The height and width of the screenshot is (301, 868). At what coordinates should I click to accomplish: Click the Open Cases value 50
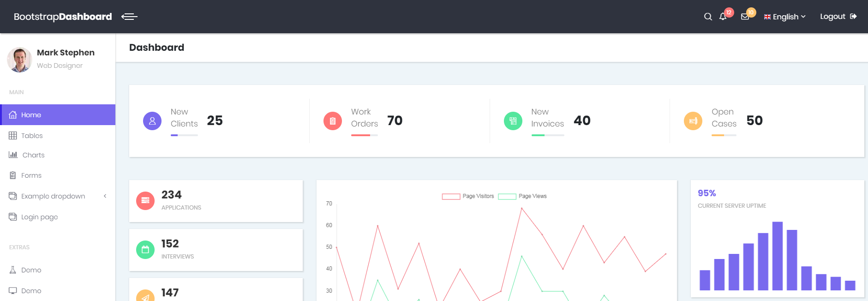click(x=754, y=120)
